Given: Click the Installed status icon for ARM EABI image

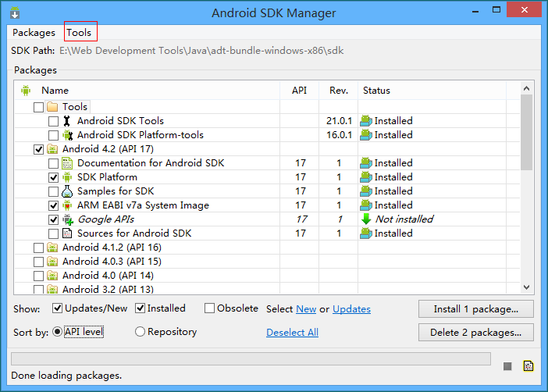Looking at the screenshot, I should tap(366, 205).
